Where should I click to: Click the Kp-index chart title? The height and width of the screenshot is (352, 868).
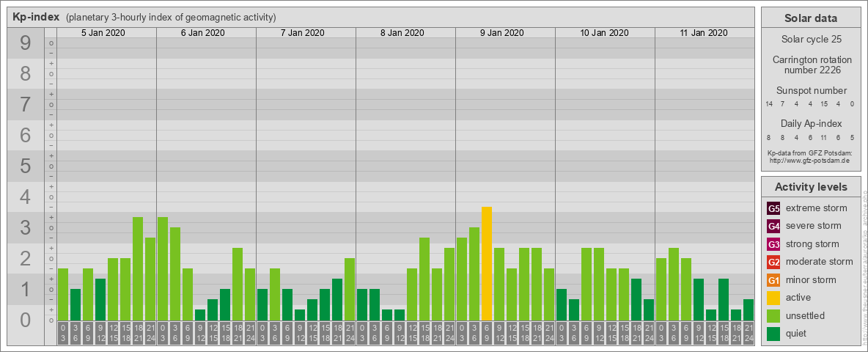[36, 17]
